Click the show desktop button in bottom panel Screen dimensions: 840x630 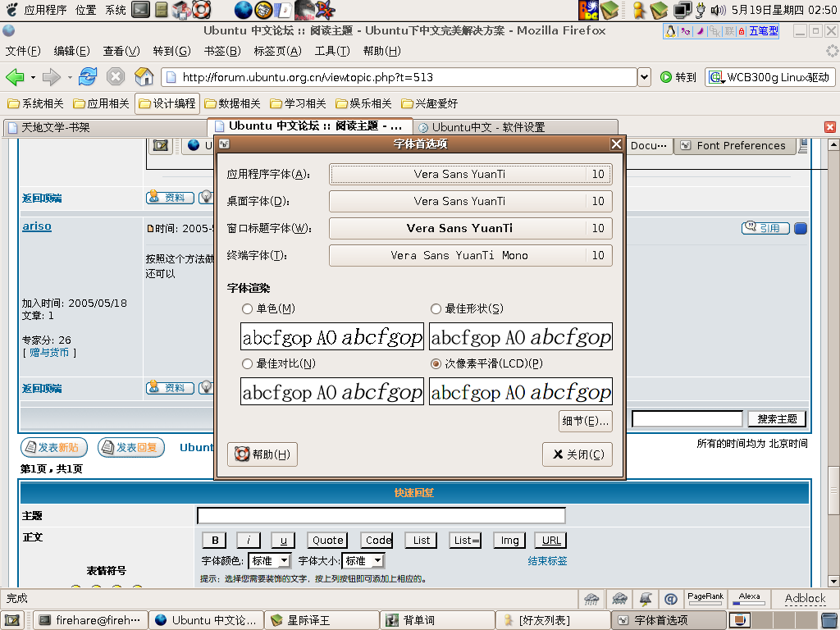[x=11, y=620]
